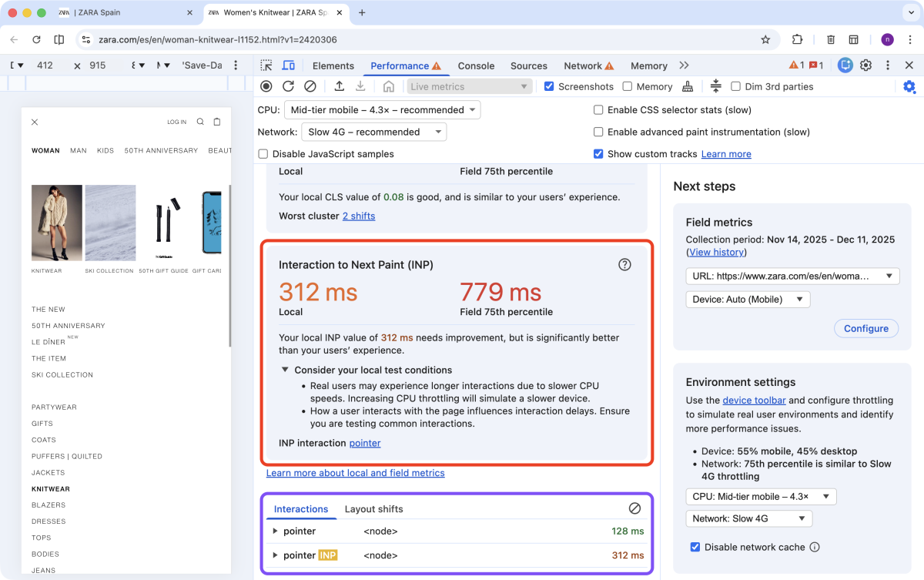This screenshot has width=924, height=580.
Task: Toggle the device toolbar
Action: (x=288, y=66)
